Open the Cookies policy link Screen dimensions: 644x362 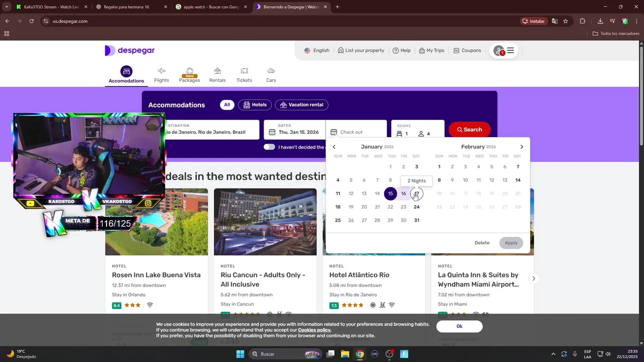(x=314, y=330)
